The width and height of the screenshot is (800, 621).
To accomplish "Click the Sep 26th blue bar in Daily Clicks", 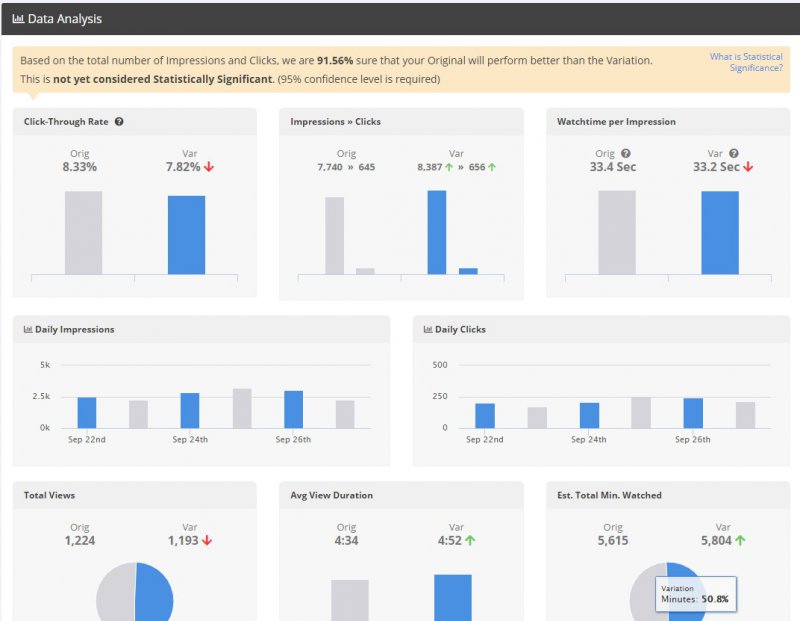I will pos(693,413).
